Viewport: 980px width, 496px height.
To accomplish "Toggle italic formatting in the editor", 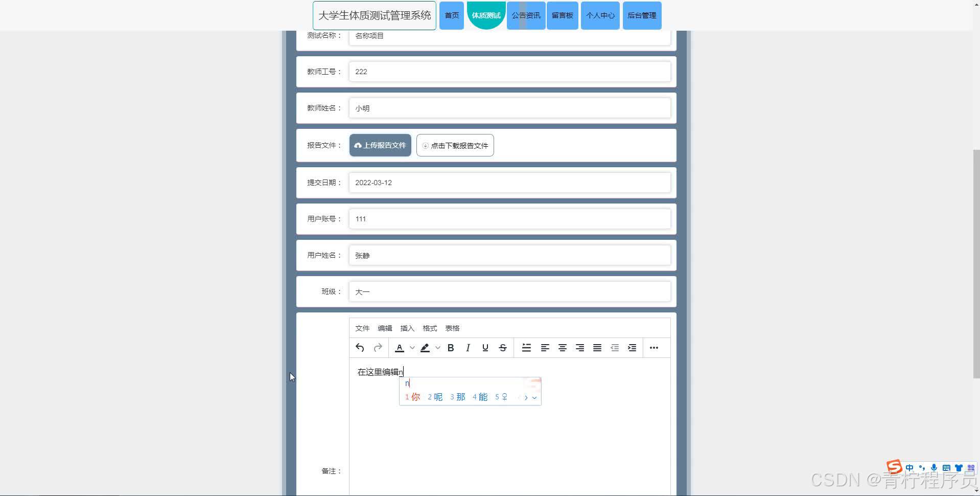I will coord(468,347).
